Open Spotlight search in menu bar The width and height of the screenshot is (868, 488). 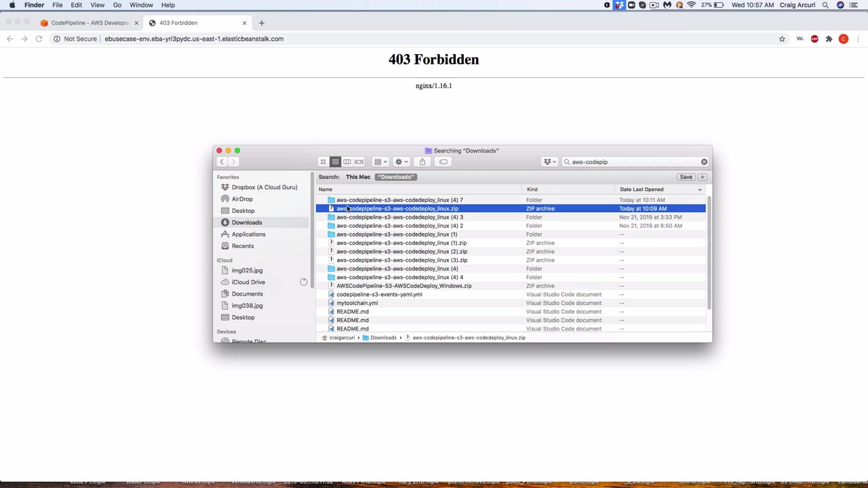point(825,5)
